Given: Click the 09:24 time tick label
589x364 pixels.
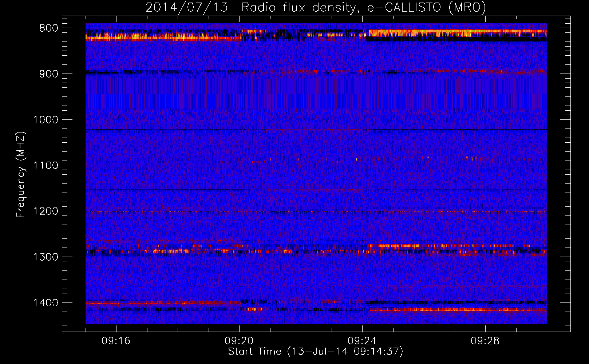Looking at the screenshot, I should [x=362, y=341].
